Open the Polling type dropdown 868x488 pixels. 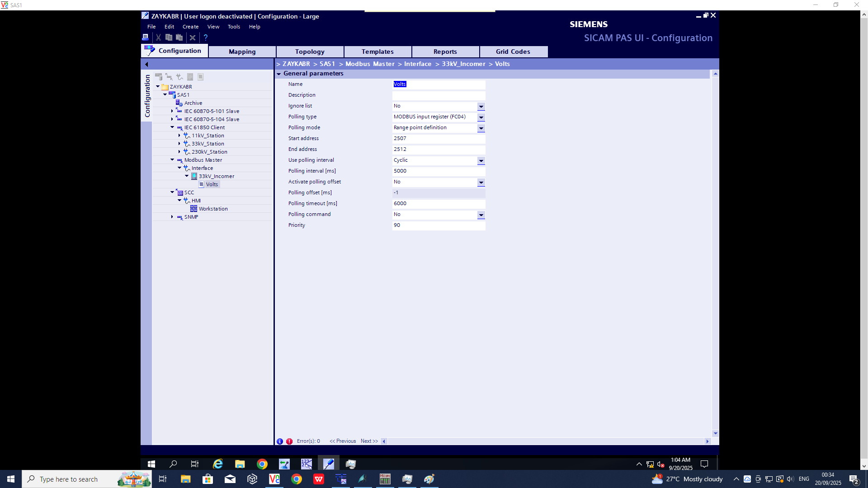tap(481, 117)
